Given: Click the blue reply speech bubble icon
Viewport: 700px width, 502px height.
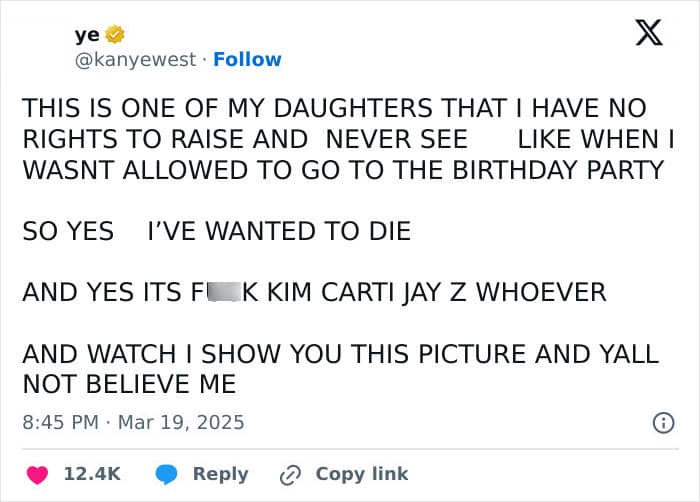Looking at the screenshot, I should 168,474.
